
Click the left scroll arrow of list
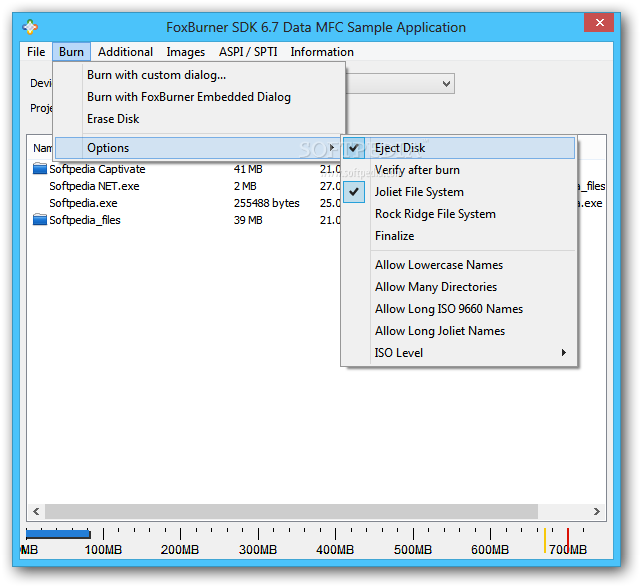(36, 511)
